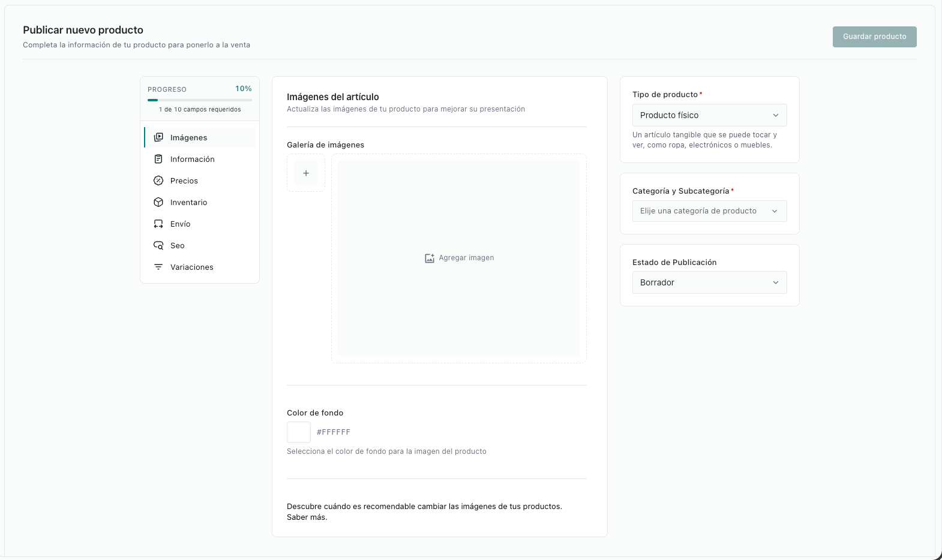Click the Imágenes del artículo heading
This screenshot has height=560, width=942.
click(x=333, y=97)
